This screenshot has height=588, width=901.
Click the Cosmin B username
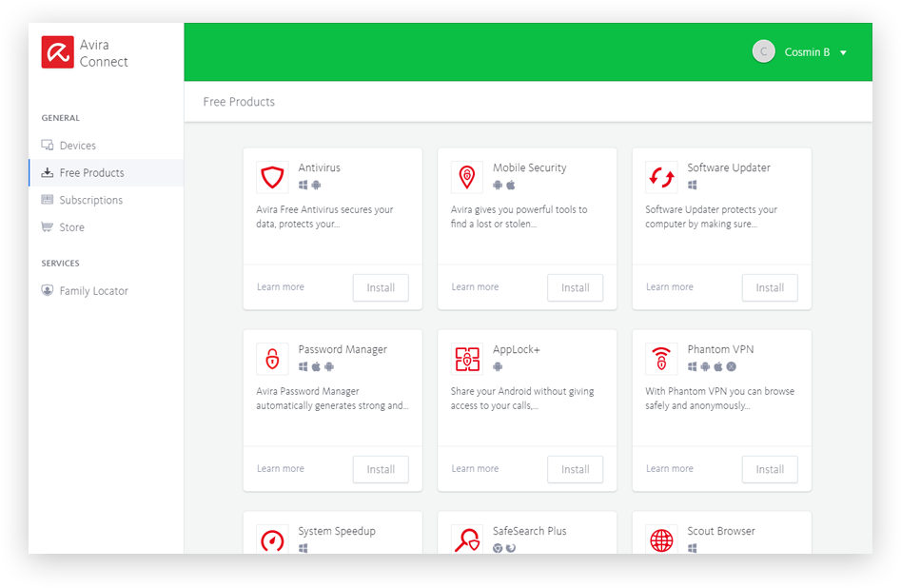(807, 52)
